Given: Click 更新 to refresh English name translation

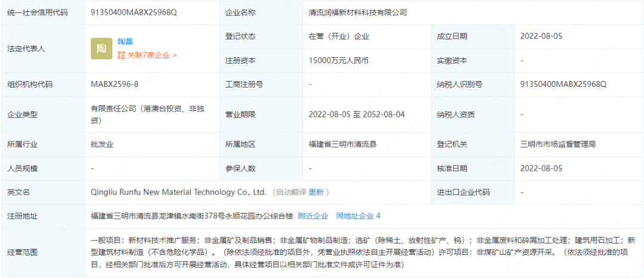Looking at the screenshot, I should click(316, 192).
